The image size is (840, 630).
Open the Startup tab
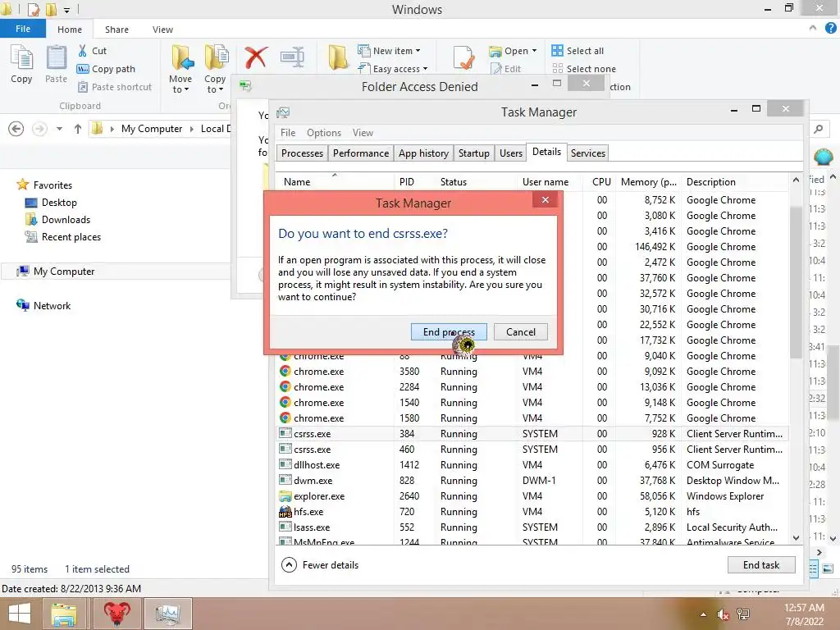tap(473, 153)
